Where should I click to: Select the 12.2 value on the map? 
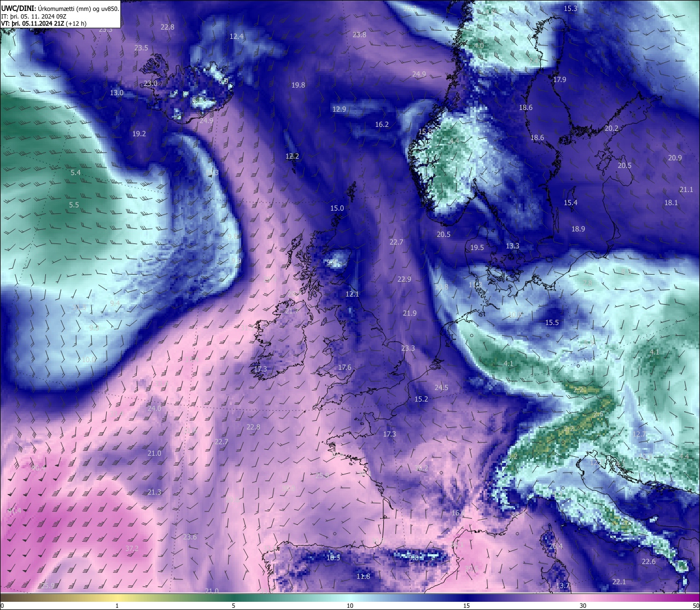(292, 156)
